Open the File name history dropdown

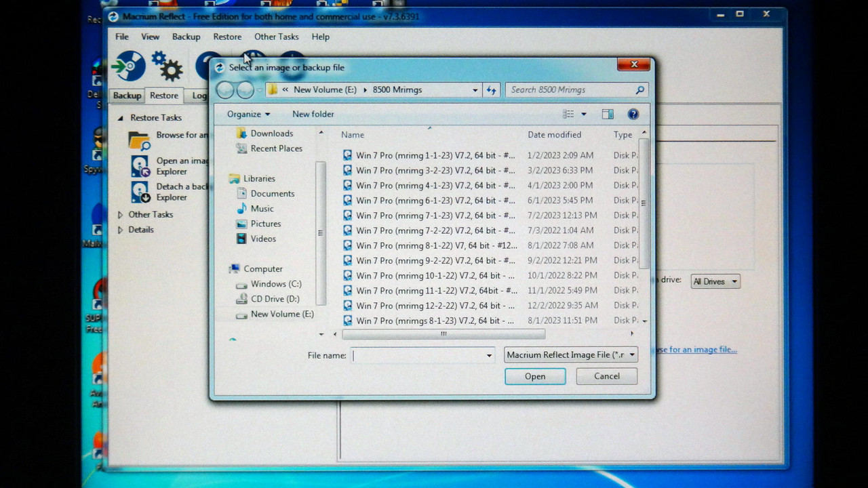489,355
